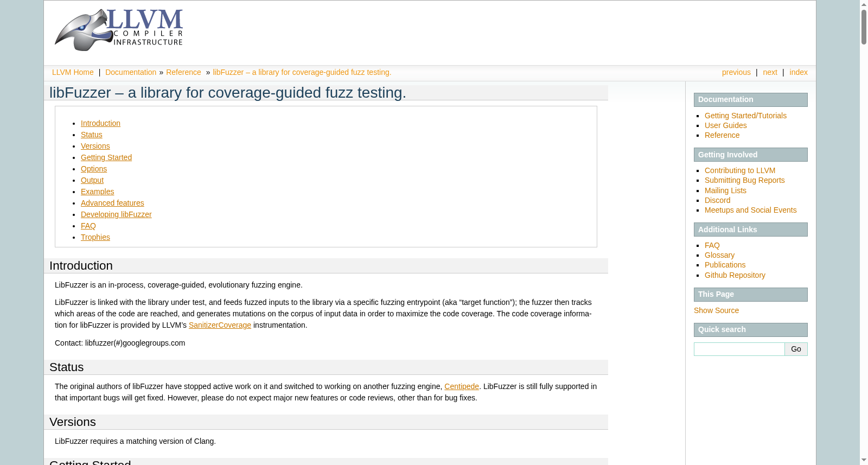Click the Additional Links sidebar header

point(751,230)
